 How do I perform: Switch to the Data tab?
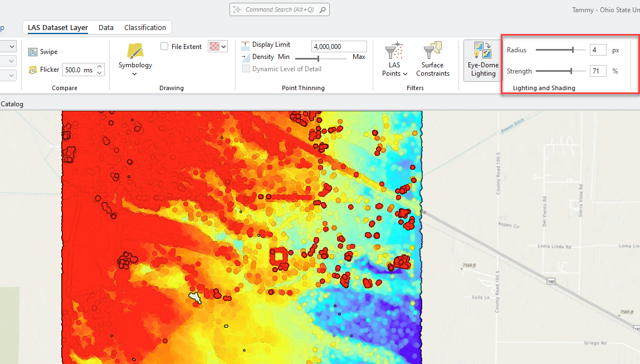click(x=106, y=27)
